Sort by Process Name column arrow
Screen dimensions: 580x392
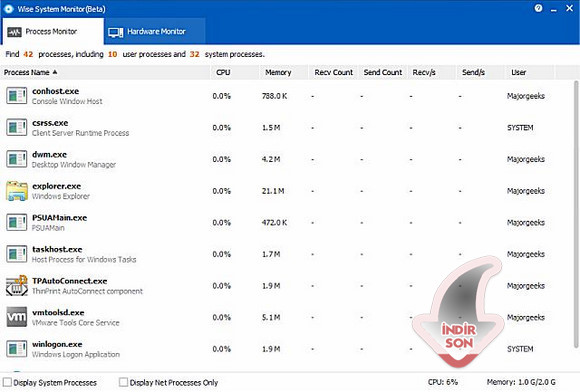55,72
